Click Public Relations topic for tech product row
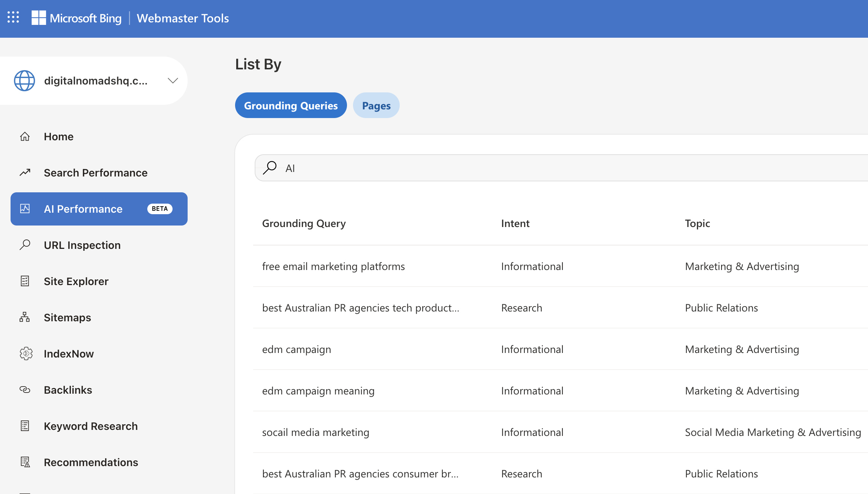The width and height of the screenshot is (868, 494). pyautogui.click(x=721, y=308)
